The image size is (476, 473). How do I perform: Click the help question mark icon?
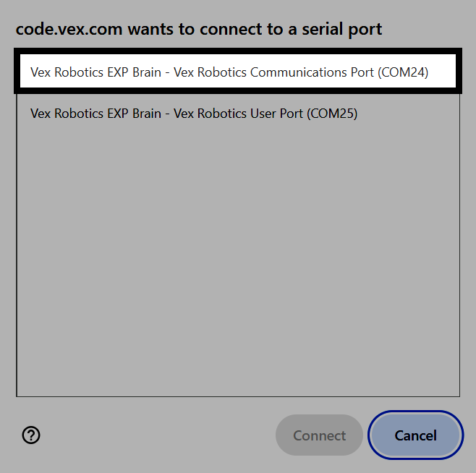coord(31,435)
